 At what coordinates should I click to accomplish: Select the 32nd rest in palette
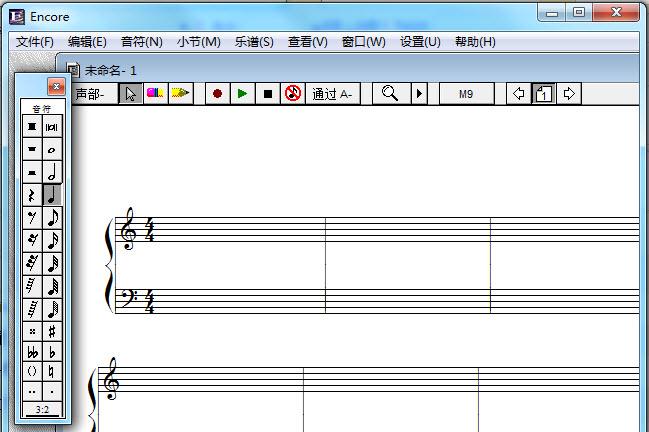(x=32, y=263)
